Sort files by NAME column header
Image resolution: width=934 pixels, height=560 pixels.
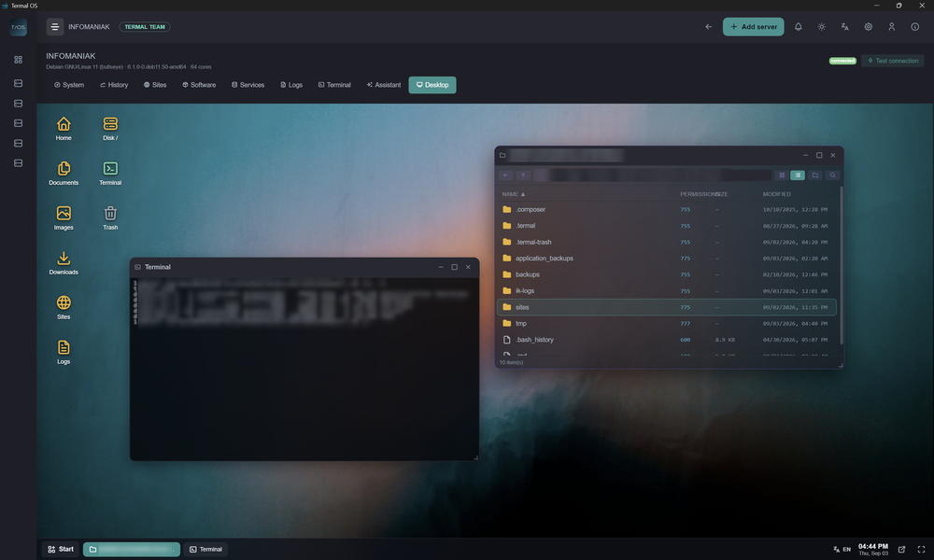pos(514,194)
